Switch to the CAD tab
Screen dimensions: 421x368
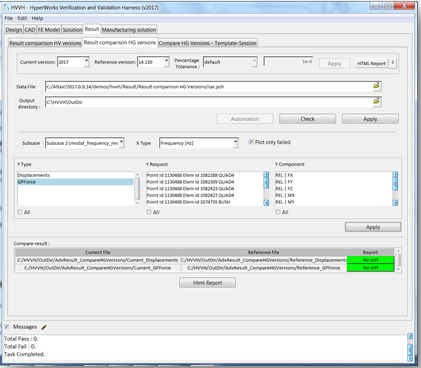30,30
